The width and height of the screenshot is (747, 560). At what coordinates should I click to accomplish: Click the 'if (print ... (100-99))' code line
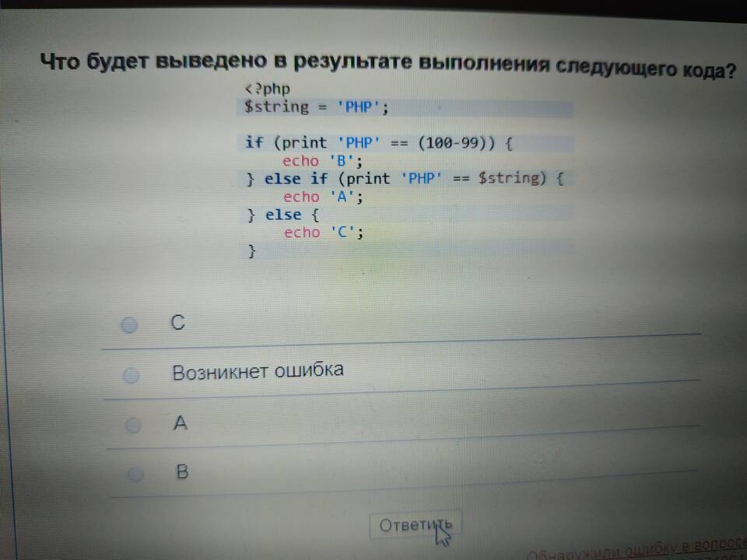click(x=380, y=143)
